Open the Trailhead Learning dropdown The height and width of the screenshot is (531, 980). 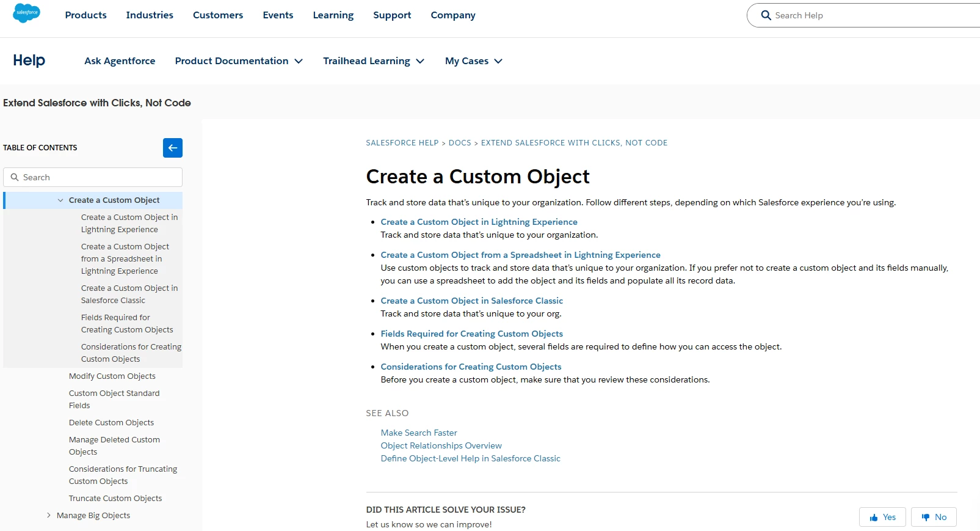[374, 61]
